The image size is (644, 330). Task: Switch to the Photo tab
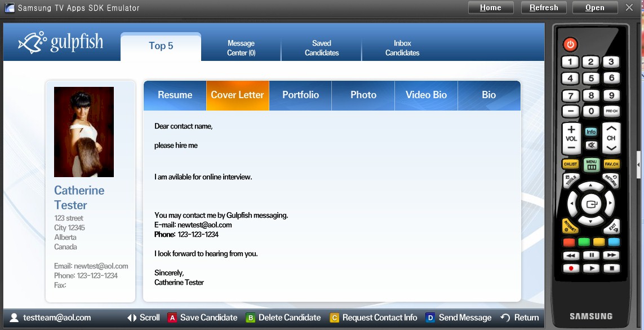tap(363, 95)
